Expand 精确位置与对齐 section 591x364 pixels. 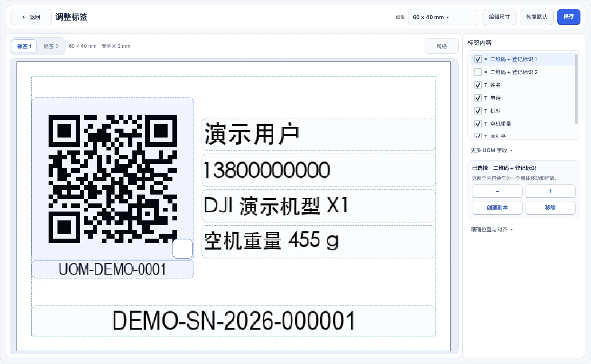coord(491,229)
